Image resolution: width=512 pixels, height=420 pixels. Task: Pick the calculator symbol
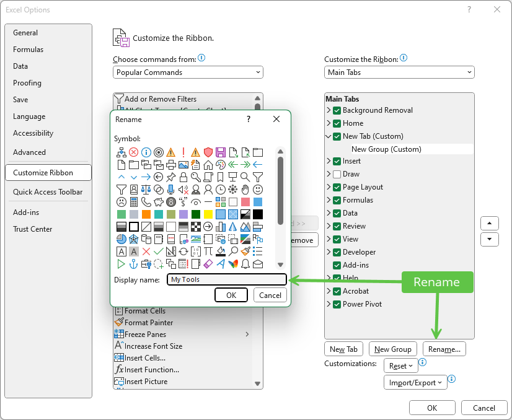pyautogui.click(x=133, y=202)
